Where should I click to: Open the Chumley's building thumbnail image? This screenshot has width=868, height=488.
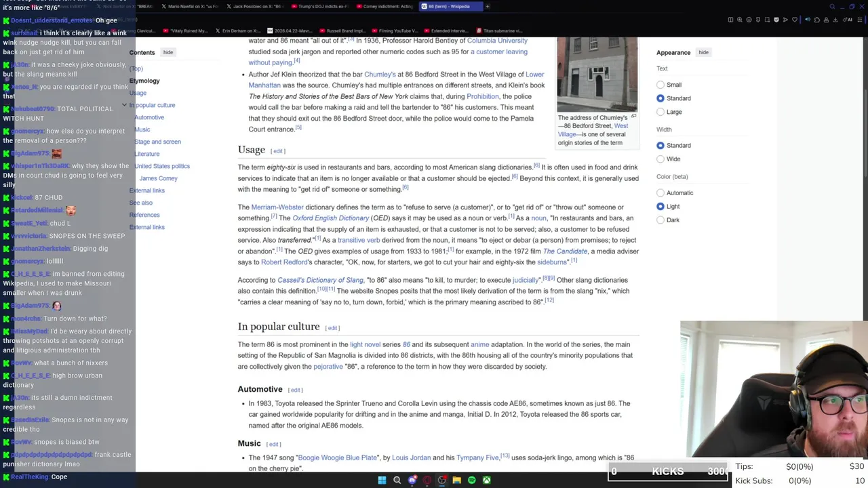(597, 73)
